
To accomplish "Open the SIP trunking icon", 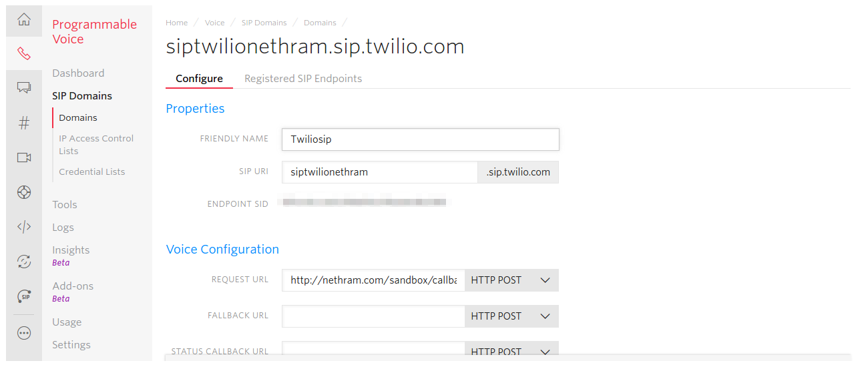I will tap(24, 296).
